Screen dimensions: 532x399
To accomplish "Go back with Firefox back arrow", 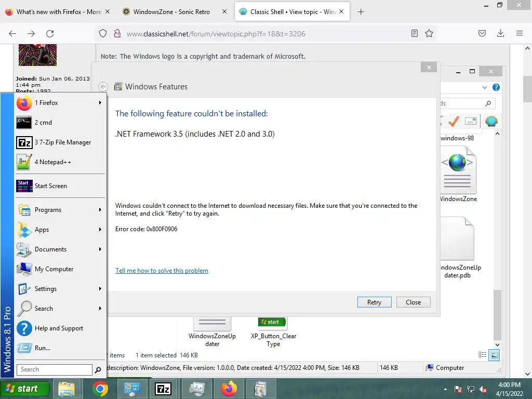I will [x=12, y=34].
